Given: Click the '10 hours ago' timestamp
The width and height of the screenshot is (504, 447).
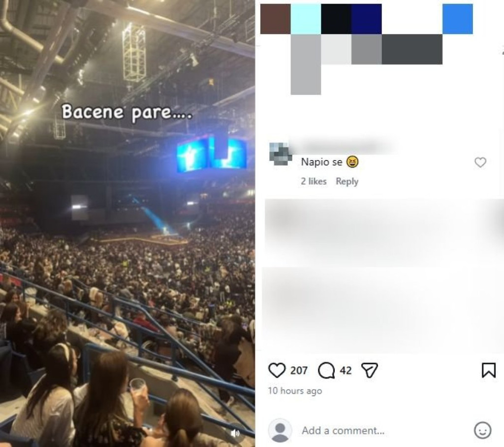Looking at the screenshot, I should pyautogui.click(x=295, y=391).
